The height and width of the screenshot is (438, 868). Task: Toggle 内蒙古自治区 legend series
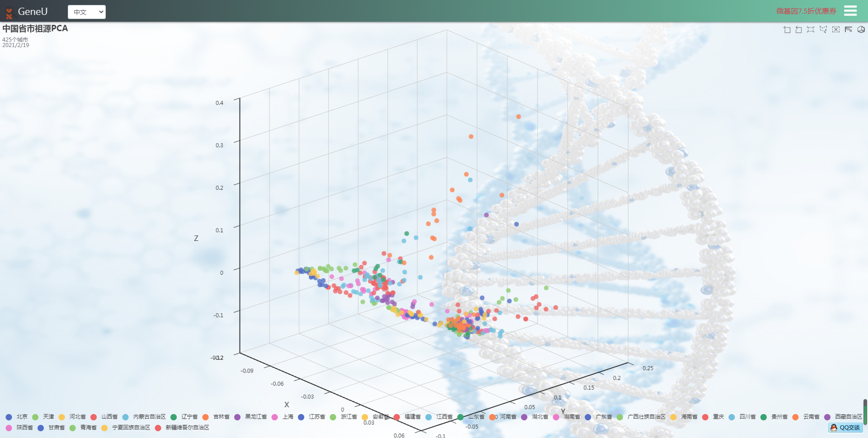coord(144,417)
